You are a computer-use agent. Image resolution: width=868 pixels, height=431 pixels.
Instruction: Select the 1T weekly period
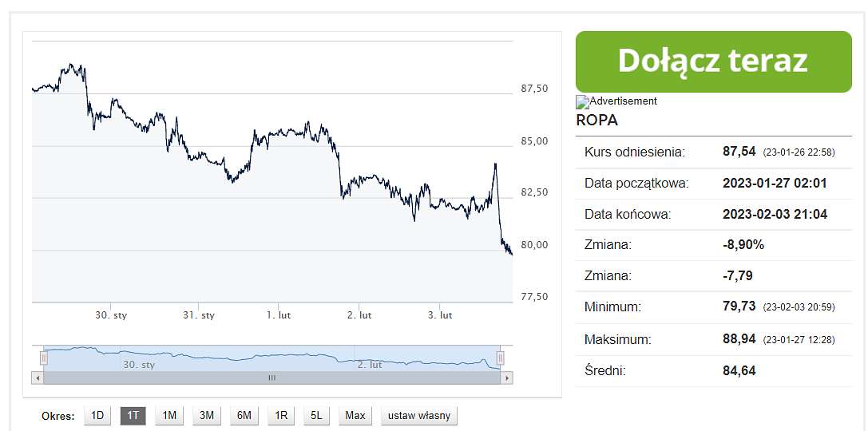(x=133, y=415)
